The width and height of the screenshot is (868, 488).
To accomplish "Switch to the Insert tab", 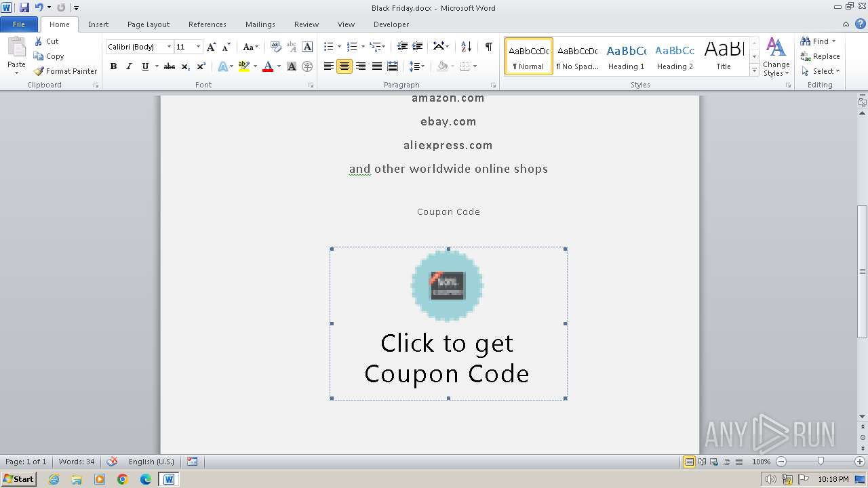I will 98,24.
